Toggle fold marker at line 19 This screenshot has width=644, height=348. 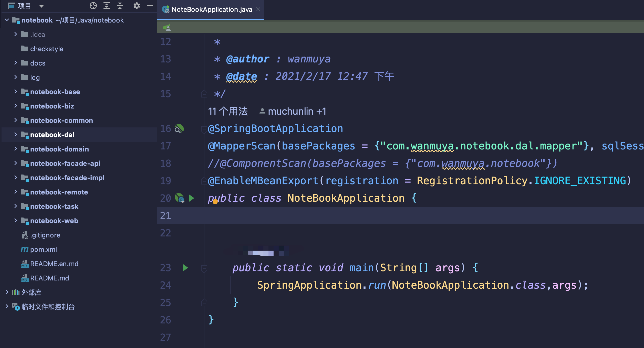[x=204, y=181]
